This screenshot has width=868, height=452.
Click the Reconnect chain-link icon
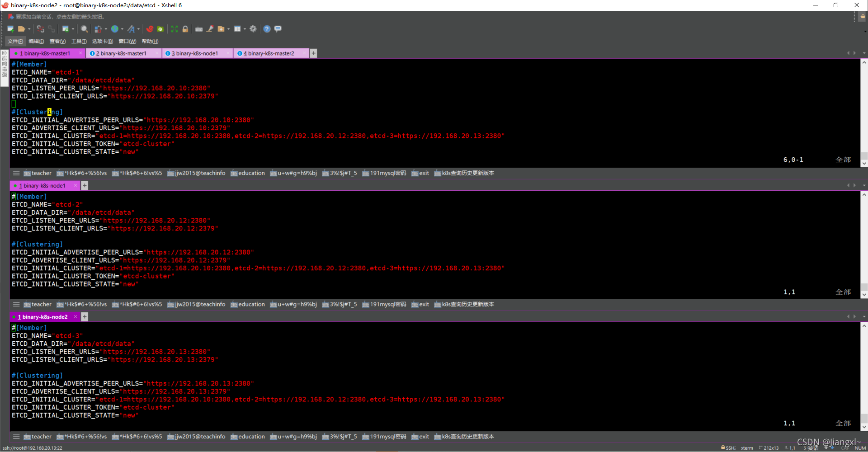click(x=52, y=29)
